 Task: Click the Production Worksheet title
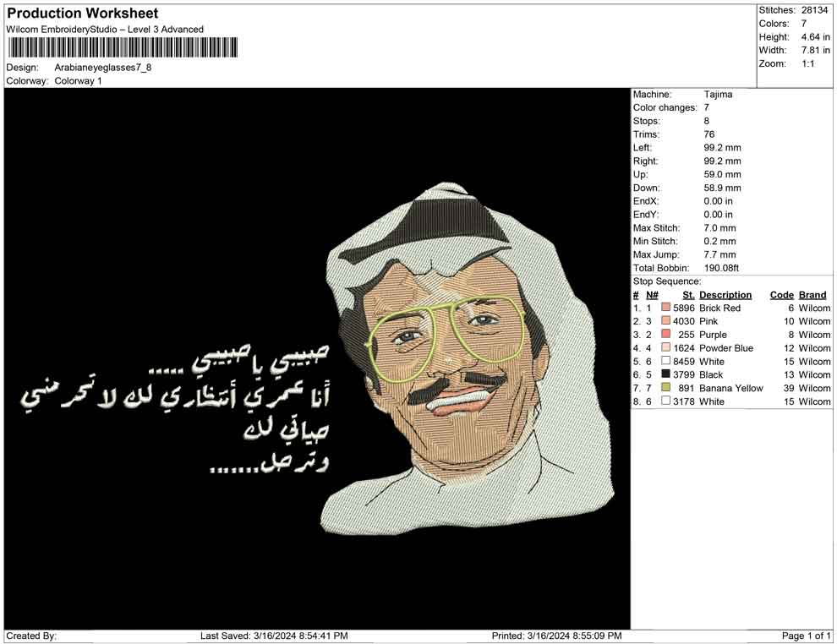pyautogui.click(x=83, y=14)
